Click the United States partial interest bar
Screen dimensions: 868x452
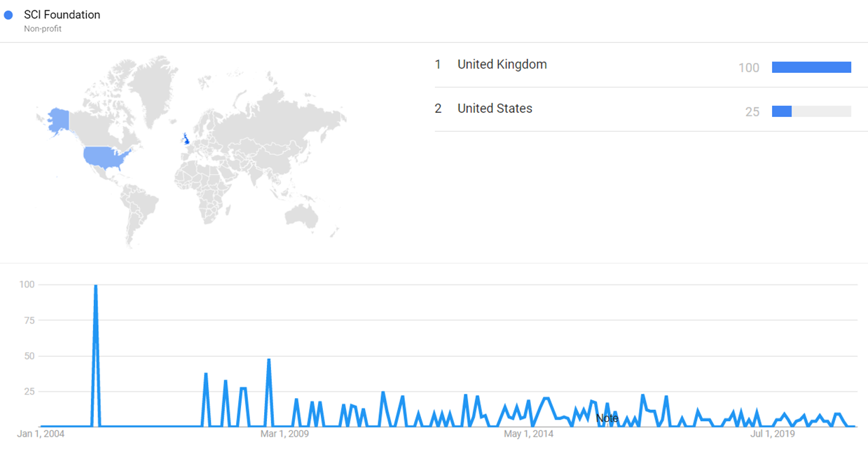click(782, 111)
